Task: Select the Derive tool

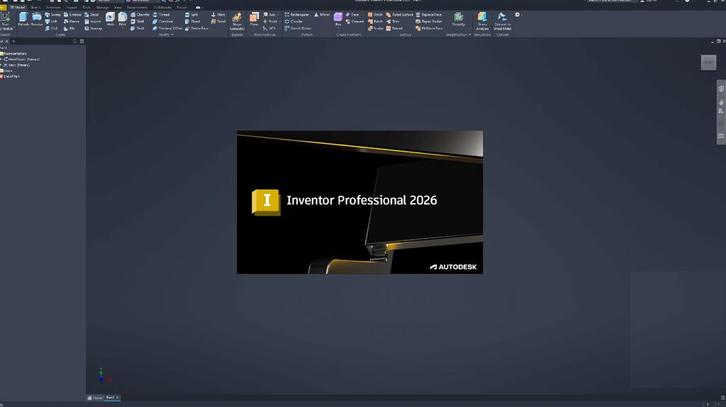Action: (x=71, y=21)
